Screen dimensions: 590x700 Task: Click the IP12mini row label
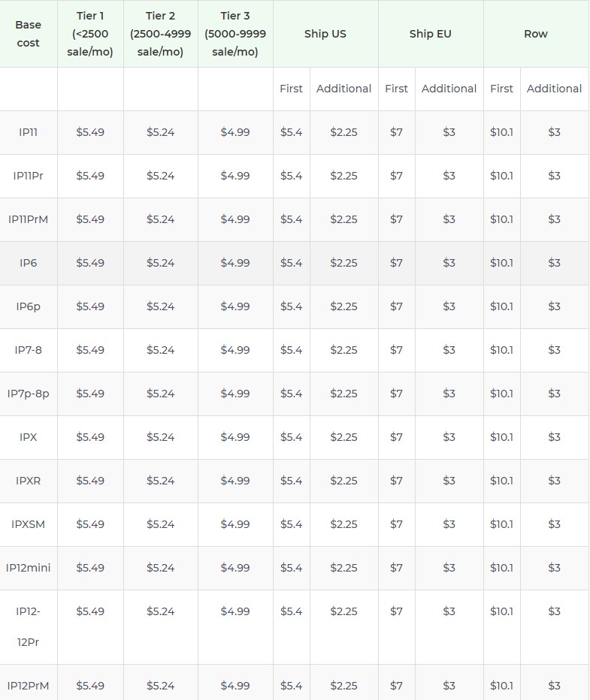(28, 568)
